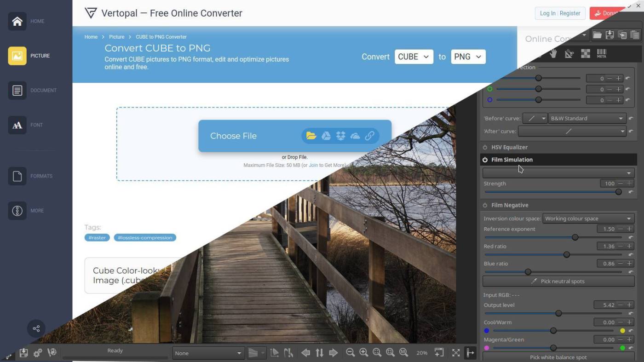Open the Document category in sidebar

click(17, 90)
